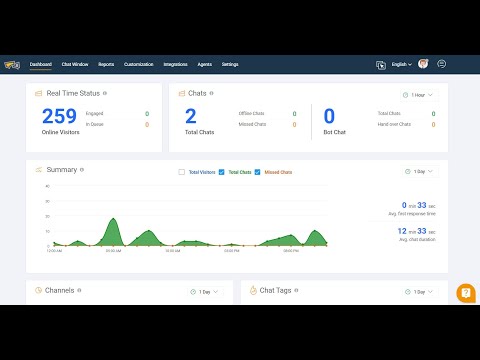This screenshot has width=480, height=360.
Task: Open the 1 Hour dropdown in Chats
Action: tap(419, 95)
